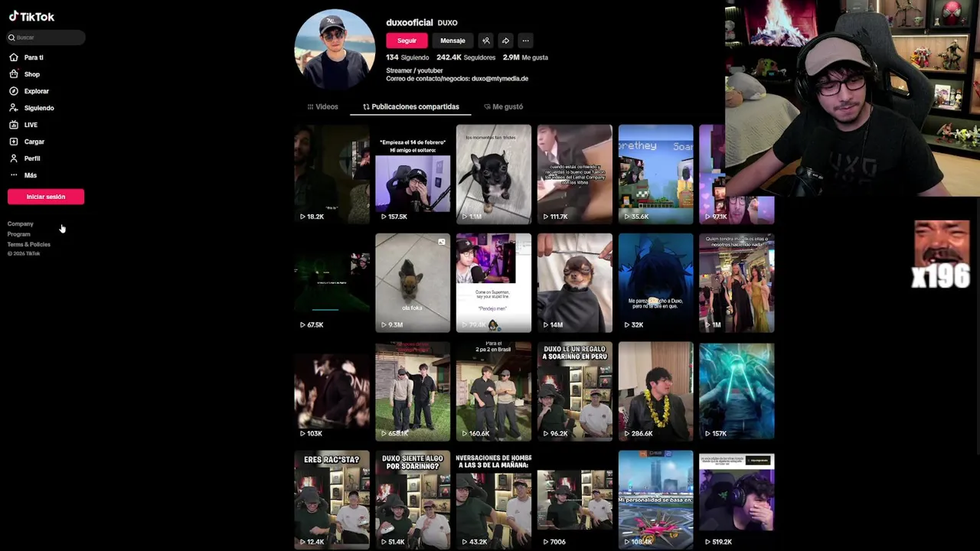Viewport: 980px width, 551px height.
Task: Open the 'Eres rac*sta?' video
Action: pos(332,500)
